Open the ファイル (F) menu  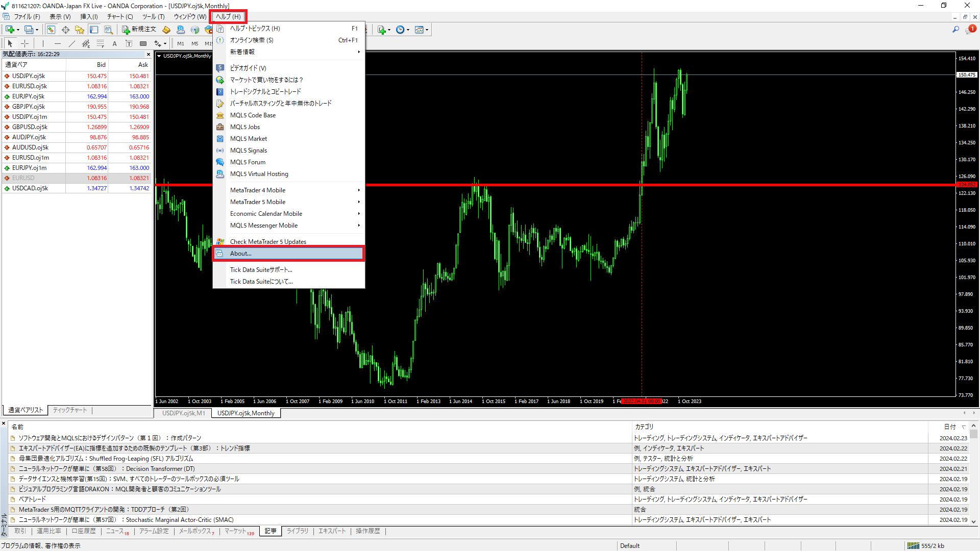[27, 16]
